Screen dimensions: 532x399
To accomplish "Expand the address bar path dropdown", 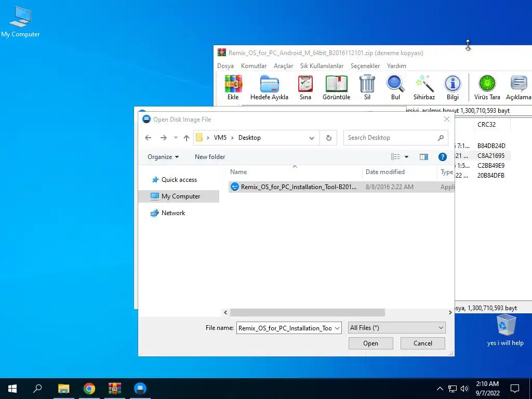I will click(x=312, y=138).
